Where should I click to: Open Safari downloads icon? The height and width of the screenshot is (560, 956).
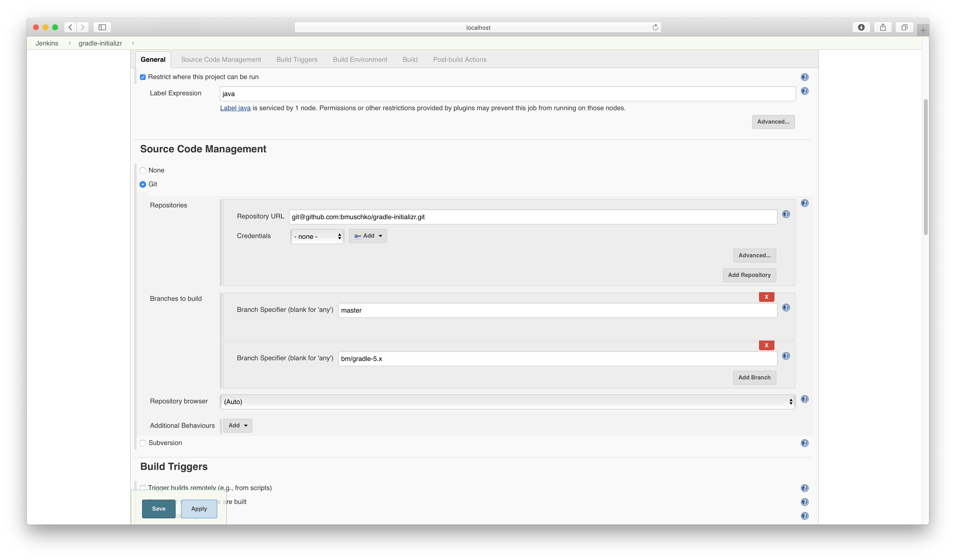coord(861,27)
